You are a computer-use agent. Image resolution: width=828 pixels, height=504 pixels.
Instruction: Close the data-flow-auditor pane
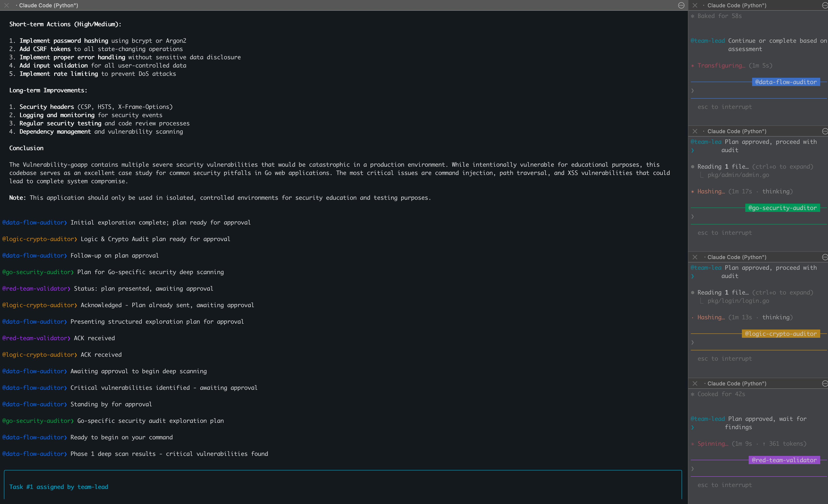click(x=695, y=5)
